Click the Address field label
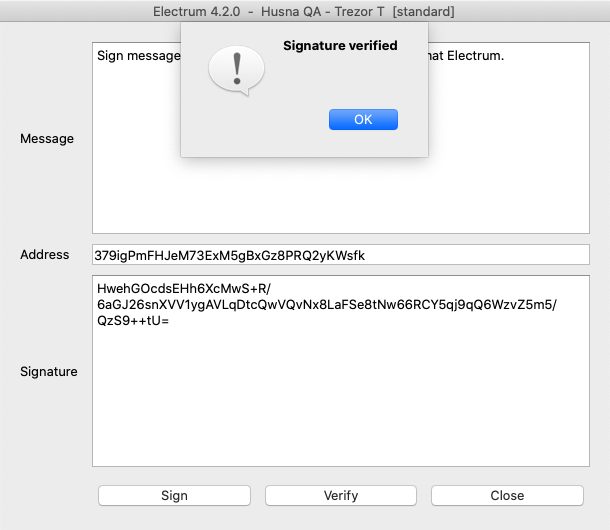 click(x=45, y=254)
